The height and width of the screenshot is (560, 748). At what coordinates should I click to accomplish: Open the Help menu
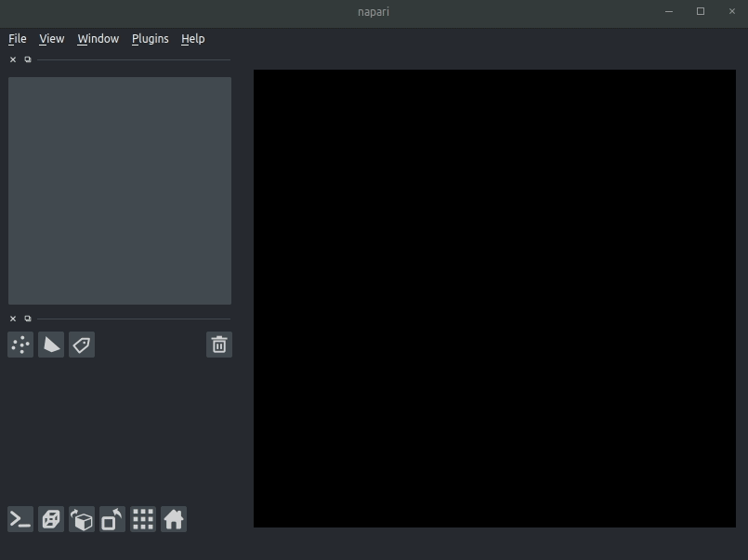pos(192,38)
